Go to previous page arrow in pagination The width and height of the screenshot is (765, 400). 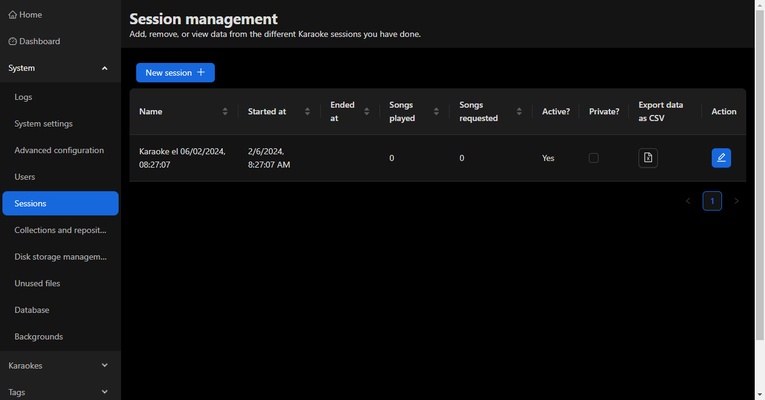(x=688, y=201)
